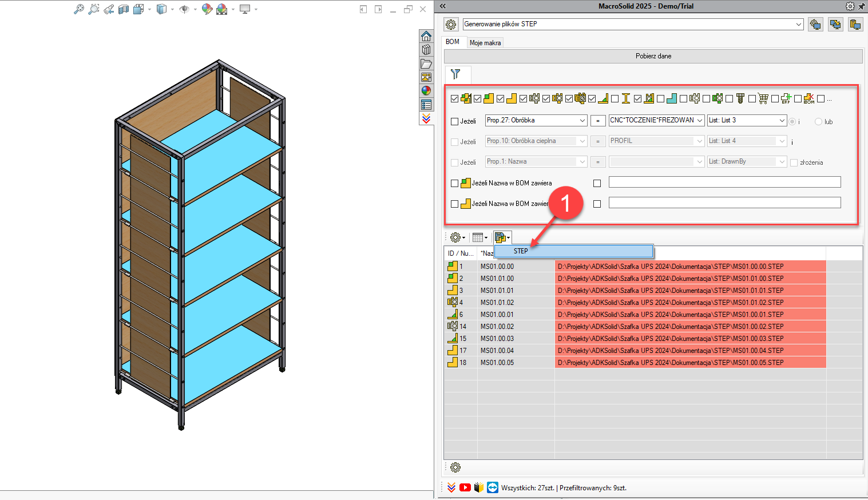This screenshot has width=868, height=500.
Task: Open the Custom Properties list tab icon
Action: (426, 105)
